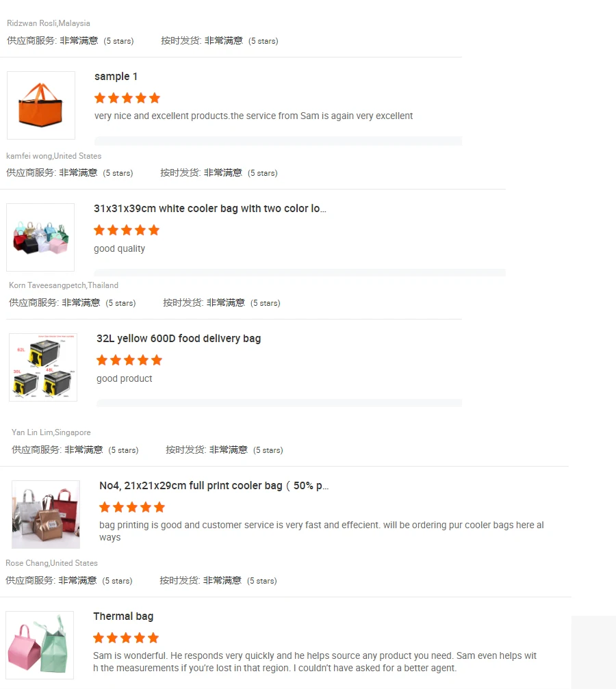Viewport: 616px width, 689px height.
Task: Click reviewer name kamfei wong, United States
Action: [x=53, y=156]
